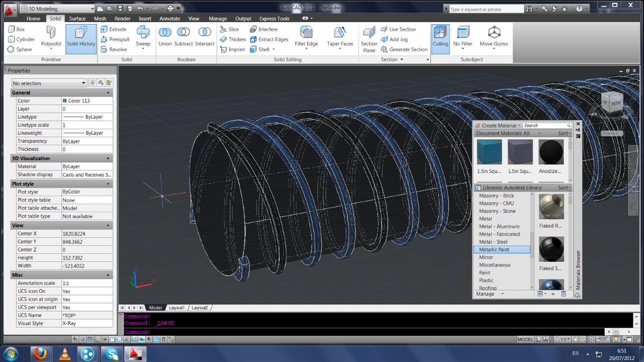Click the Extract Edges tool
This screenshot has height=362, width=644.
(x=269, y=39)
